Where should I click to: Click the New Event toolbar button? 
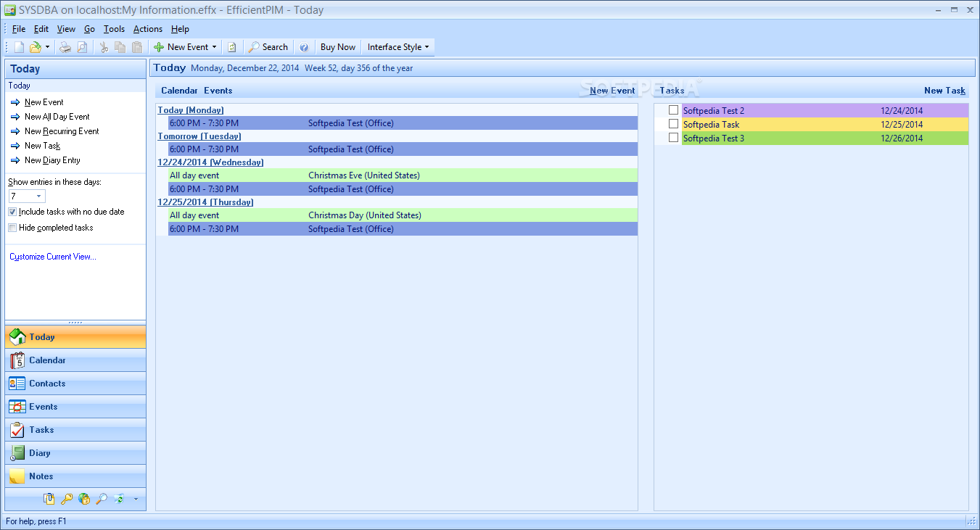(x=181, y=47)
